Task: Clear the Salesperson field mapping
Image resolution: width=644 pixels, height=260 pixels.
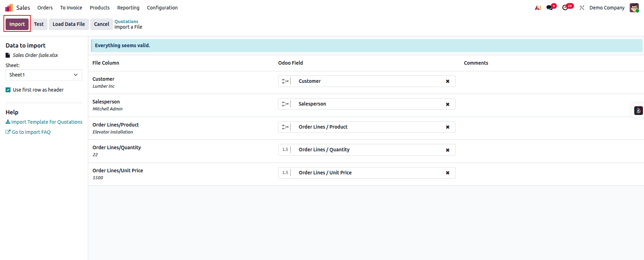Action: (448, 104)
